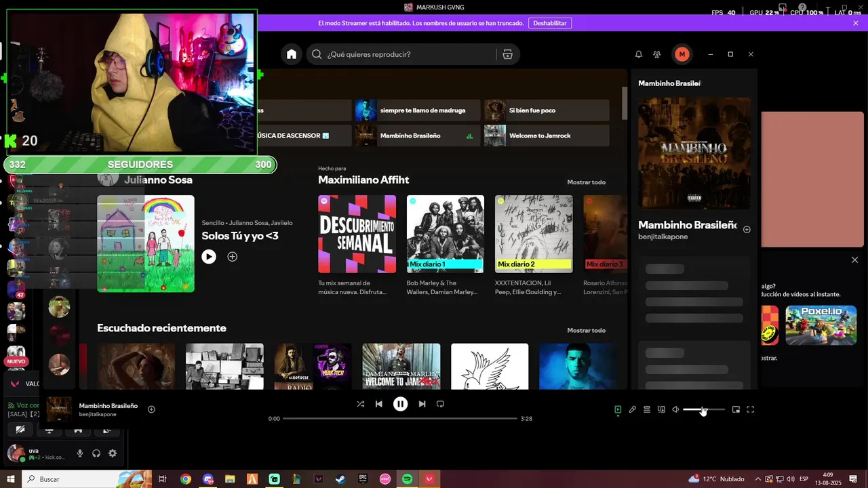Mute the Spotify volume
The width and height of the screenshot is (868, 488).
coord(675,409)
